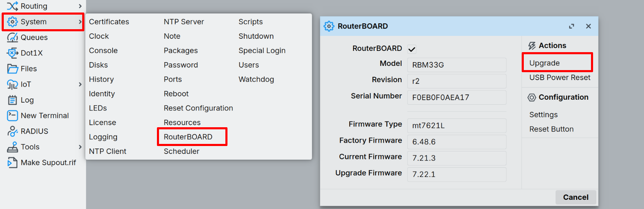Expand the RouterBOARD dialog to fullscreen
Image resolution: width=644 pixels, height=209 pixels.
571,26
